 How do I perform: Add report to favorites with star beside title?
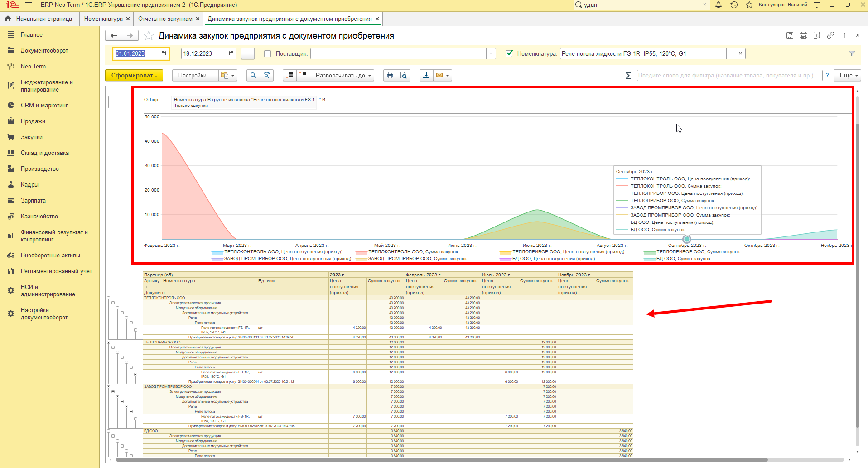click(x=149, y=35)
